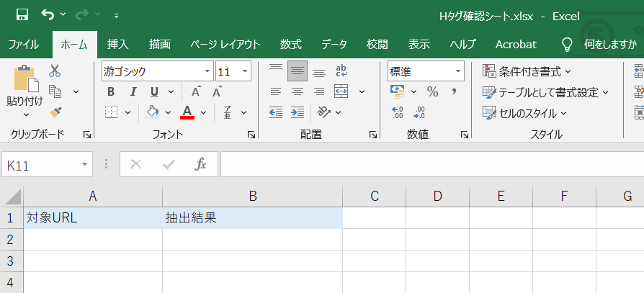
Task: Align text left
Action: [276, 91]
